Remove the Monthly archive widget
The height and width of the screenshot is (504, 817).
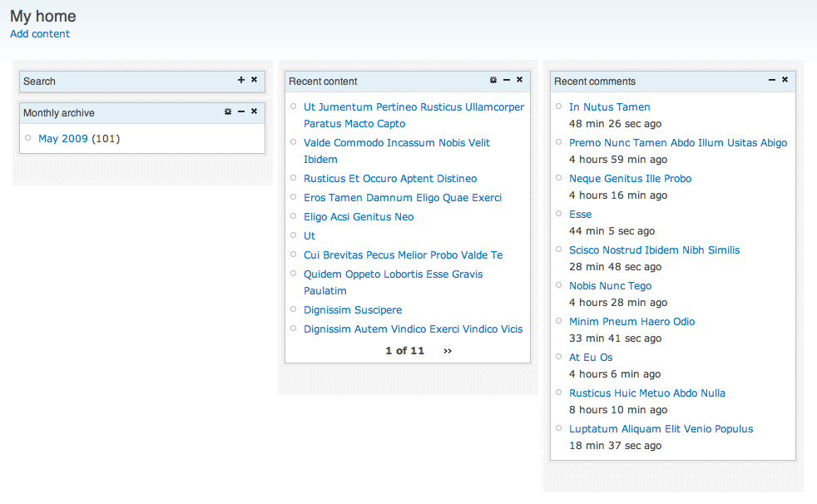255,111
